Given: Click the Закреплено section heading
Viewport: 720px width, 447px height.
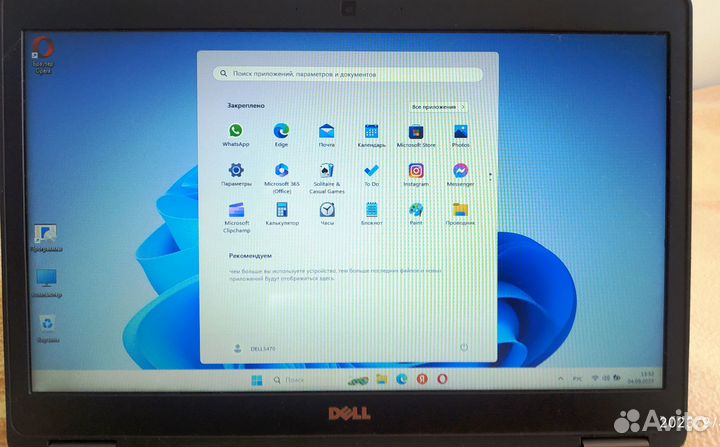Looking at the screenshot, I should click(x=246, y=106).
